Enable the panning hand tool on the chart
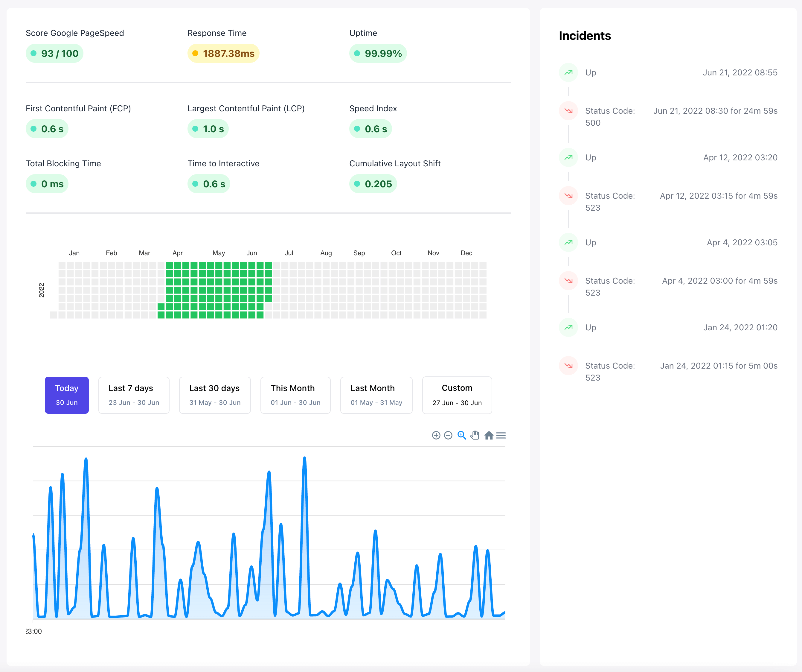This screenshot has width=802, height=672. click(475, 435)
